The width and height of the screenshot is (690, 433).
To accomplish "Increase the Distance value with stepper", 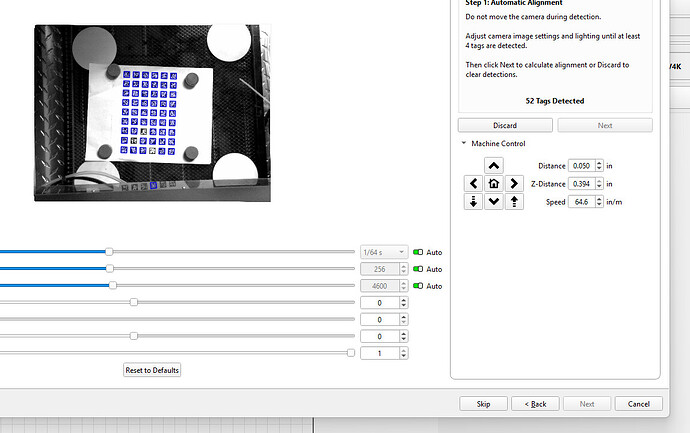I will (x=599, y=163).
